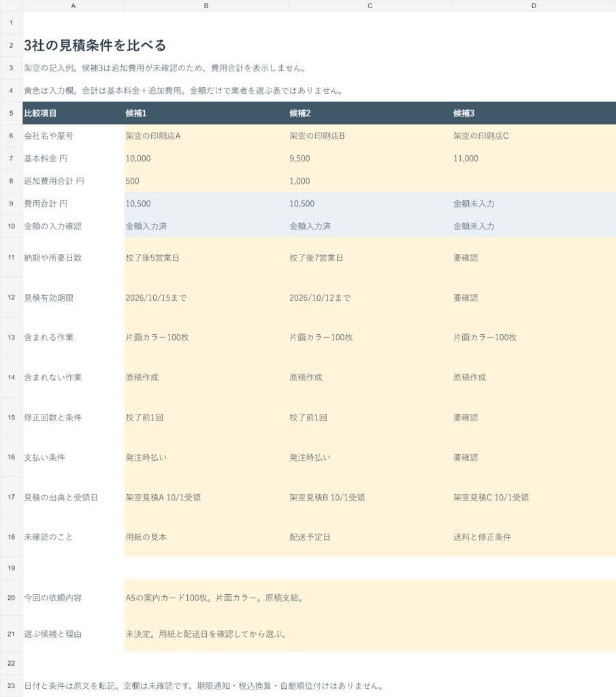This screenshot has height=697, width=616.
Task: Click label 会社名や屋号
Action: point(49,136)
